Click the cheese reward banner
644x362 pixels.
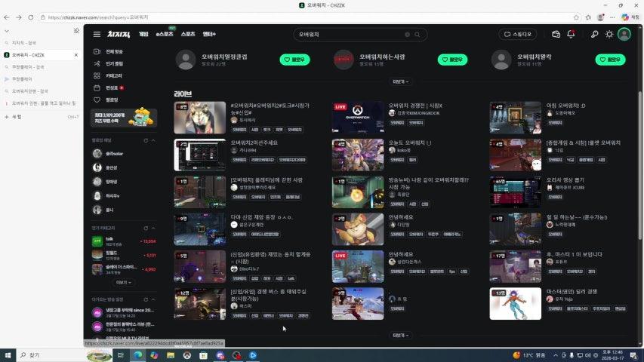[124, 118]
